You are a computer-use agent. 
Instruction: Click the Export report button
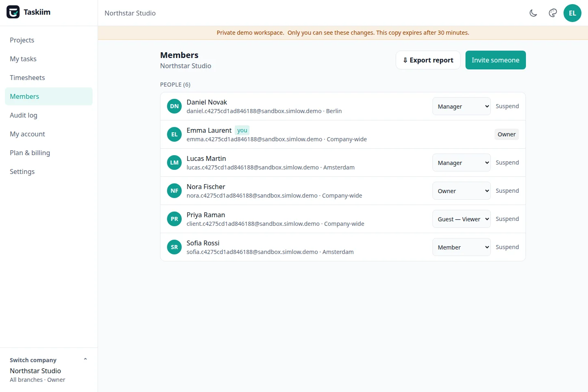pyautogui.click(x=428, y=60)
